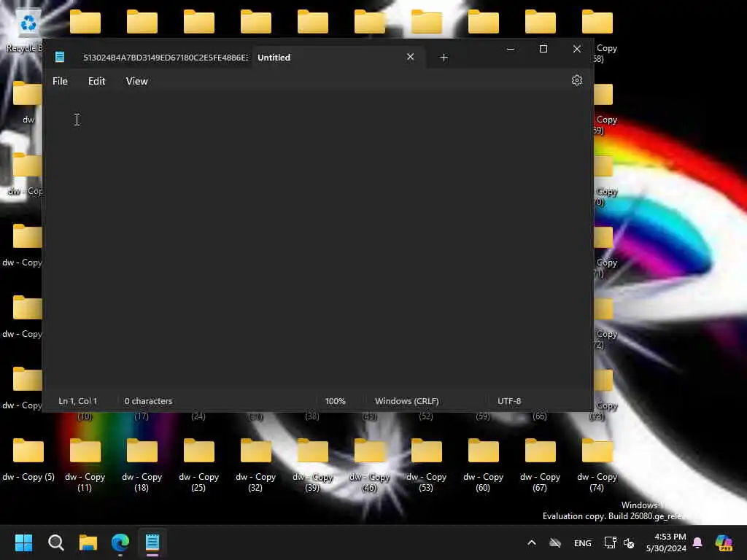Select the dw - Copy (25) folder
This screenshot has height=560, width=747.
pos(198,465)
